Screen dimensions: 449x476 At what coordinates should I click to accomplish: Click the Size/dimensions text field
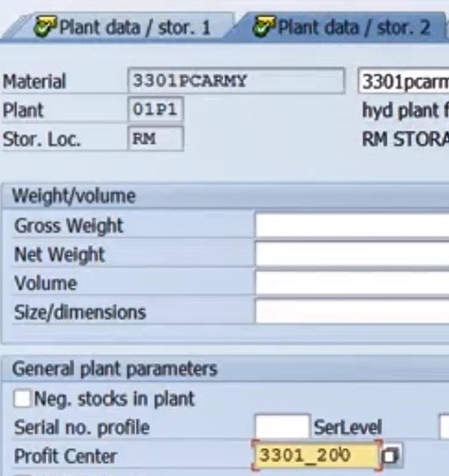point(352,312)
